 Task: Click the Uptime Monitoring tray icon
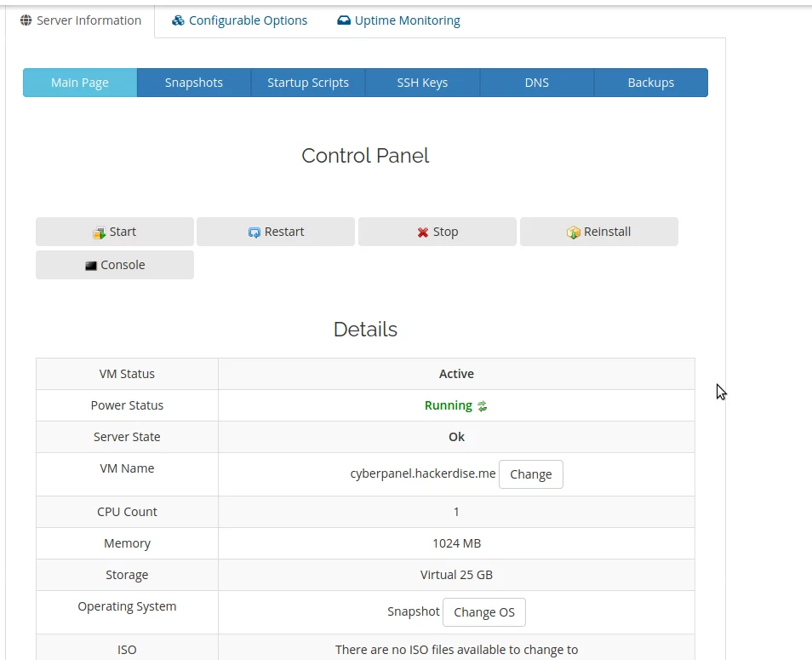click(344, 20)
